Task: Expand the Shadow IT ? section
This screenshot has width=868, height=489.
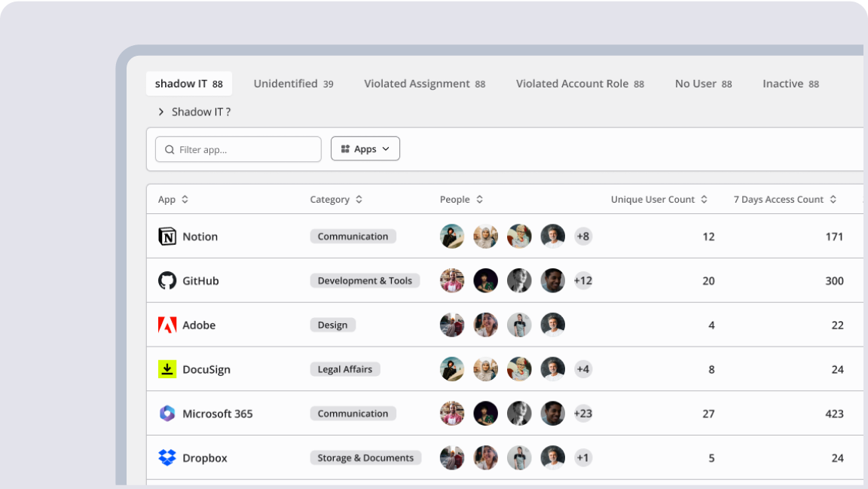Action: [161, 112]
